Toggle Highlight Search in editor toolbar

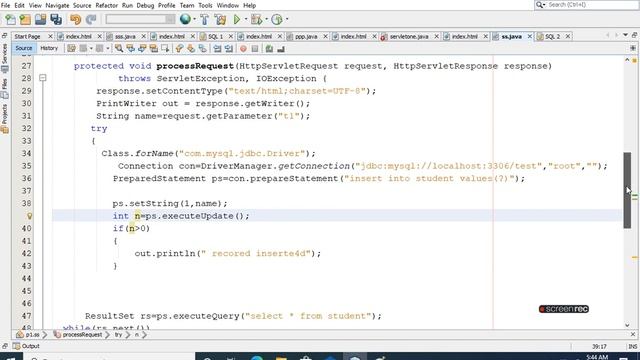click(153, 49)
